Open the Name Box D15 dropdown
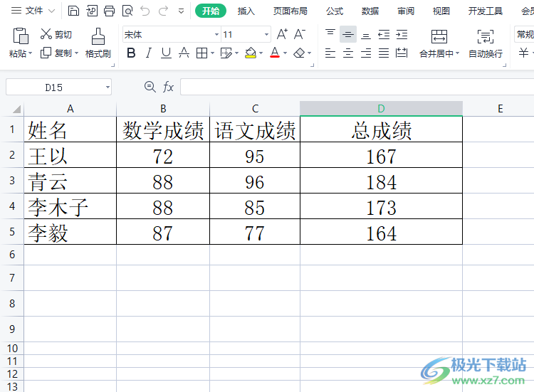534x392 pixels. (108, 87)
